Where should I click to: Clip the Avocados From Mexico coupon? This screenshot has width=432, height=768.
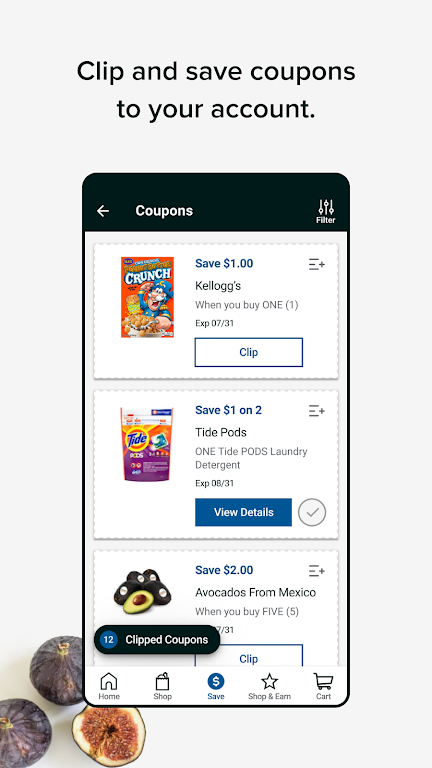(x=249, y=656)
